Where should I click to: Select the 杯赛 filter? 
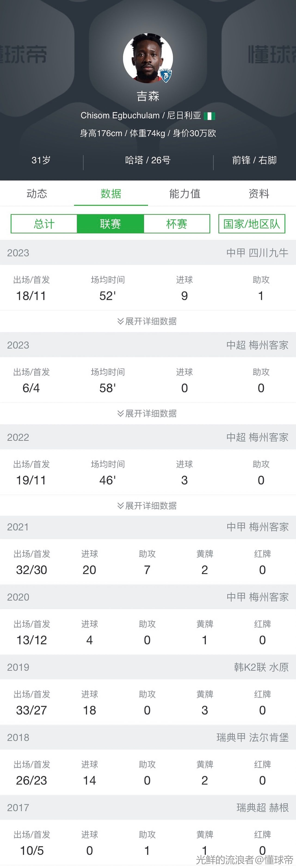click(x=177, y=224)
